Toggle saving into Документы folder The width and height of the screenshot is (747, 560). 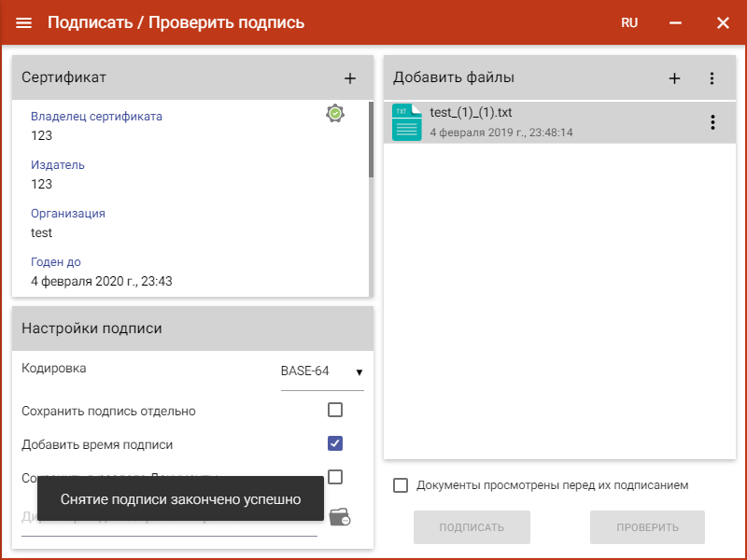click(x=335, y=477)
